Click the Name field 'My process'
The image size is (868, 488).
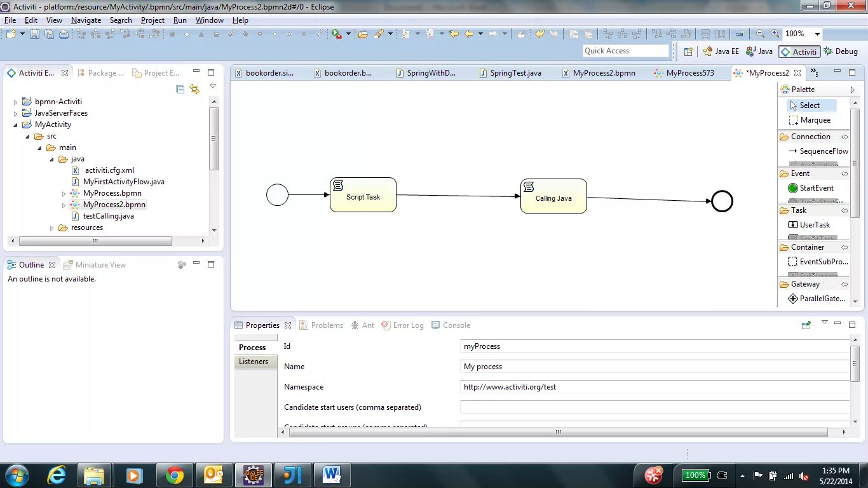[655, 367]
